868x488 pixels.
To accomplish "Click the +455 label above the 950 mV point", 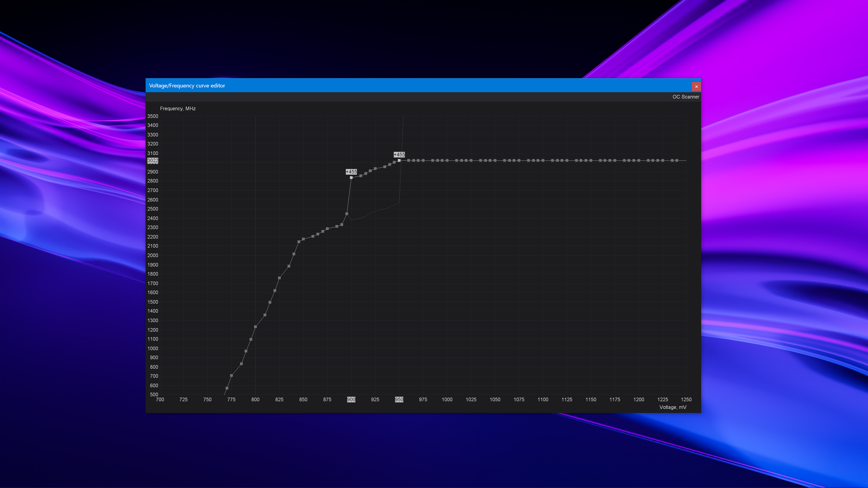I will 399,155.
